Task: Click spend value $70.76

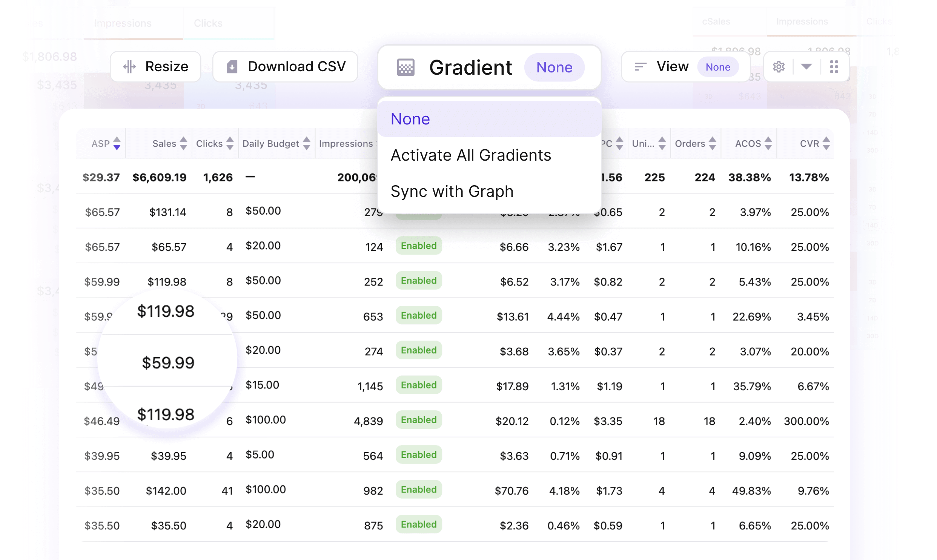Action: click(512, 491)
